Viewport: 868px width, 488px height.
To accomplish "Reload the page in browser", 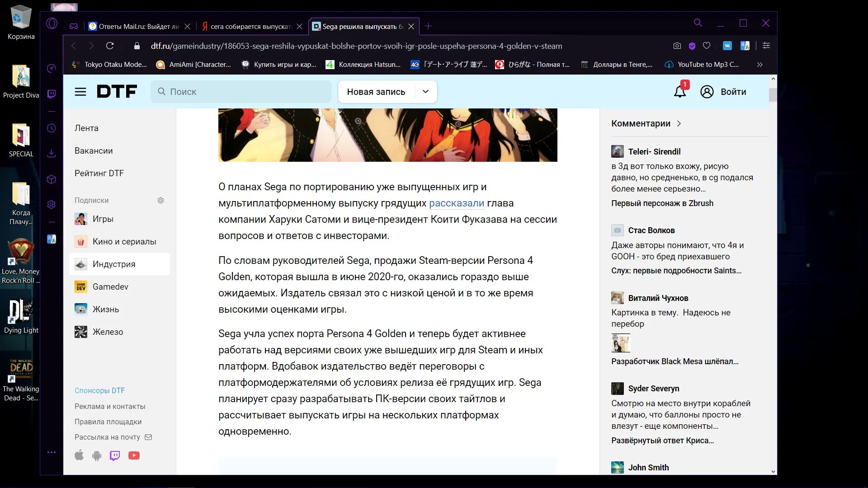I will 110,46.
